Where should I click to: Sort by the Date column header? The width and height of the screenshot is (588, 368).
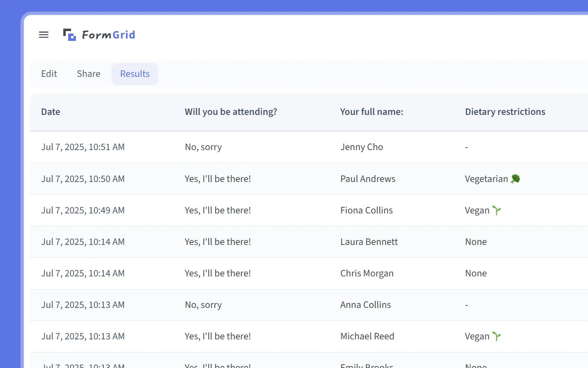(51, 112)
